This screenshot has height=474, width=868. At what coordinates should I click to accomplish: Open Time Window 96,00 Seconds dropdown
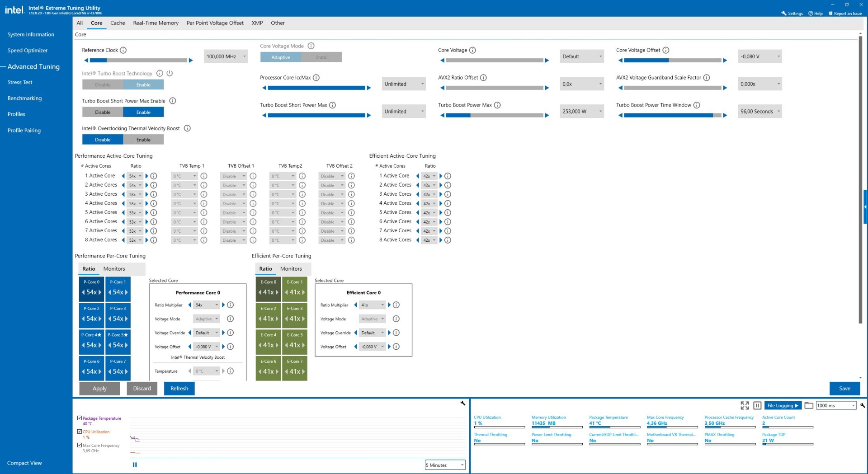760,112
